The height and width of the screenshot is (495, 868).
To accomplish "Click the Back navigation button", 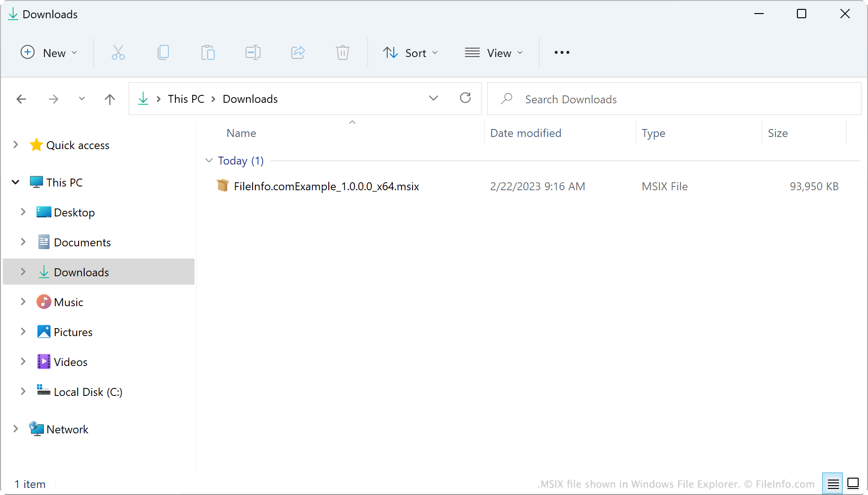I will point(22,99).
